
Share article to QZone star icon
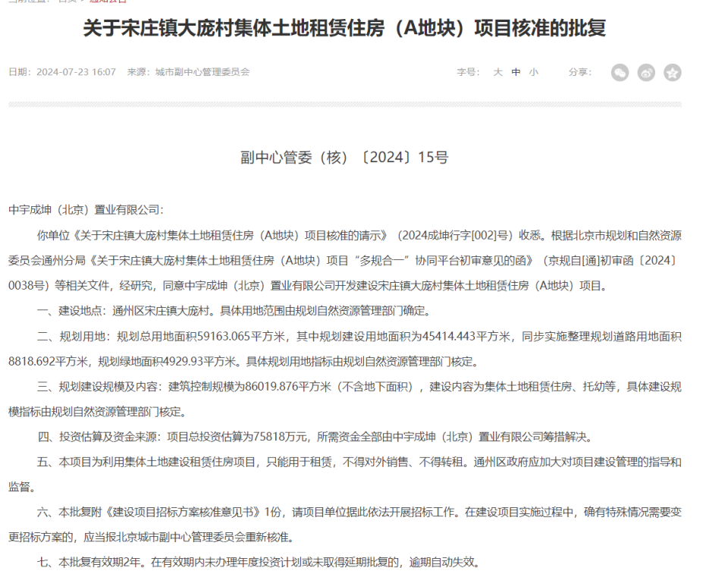click(x=673, y=73)
